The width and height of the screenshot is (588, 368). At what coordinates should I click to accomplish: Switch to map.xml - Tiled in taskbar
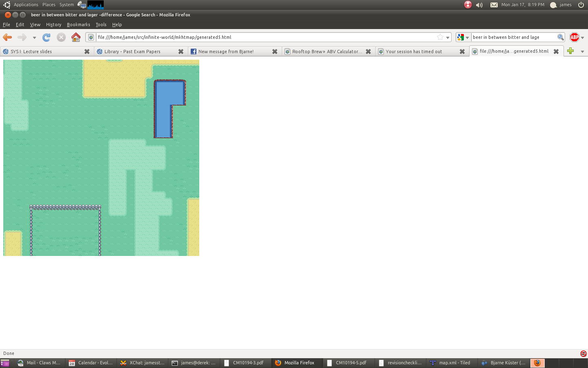pos(450,363)
